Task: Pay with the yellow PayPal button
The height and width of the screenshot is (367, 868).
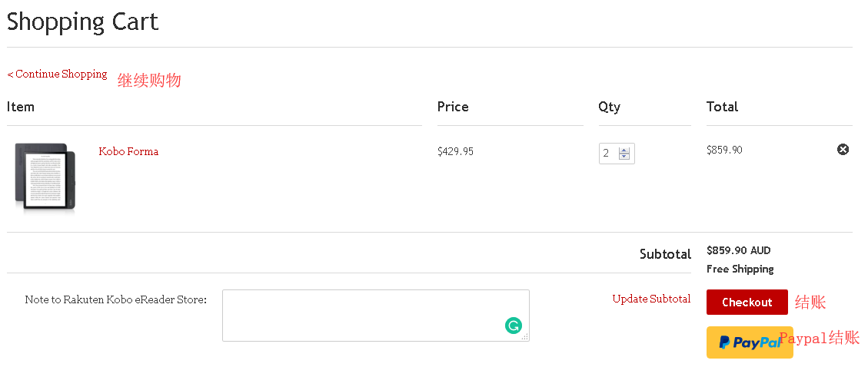Action: 750,342
